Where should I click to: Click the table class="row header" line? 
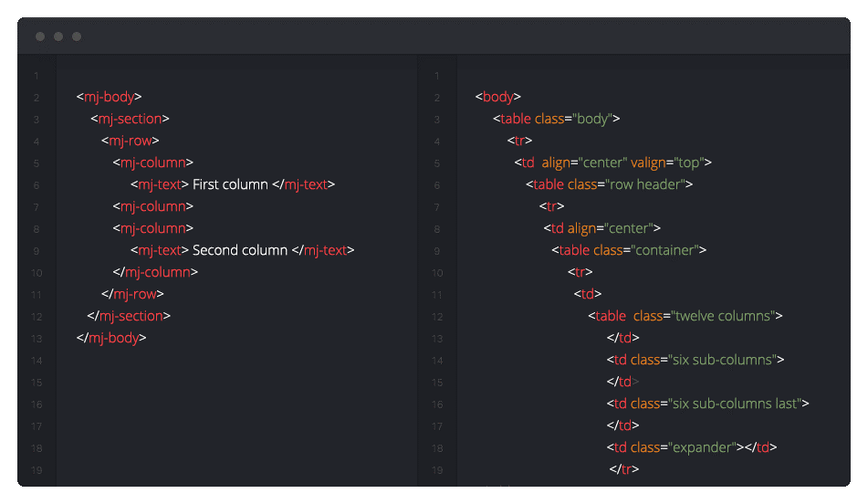tap(609, 184)
